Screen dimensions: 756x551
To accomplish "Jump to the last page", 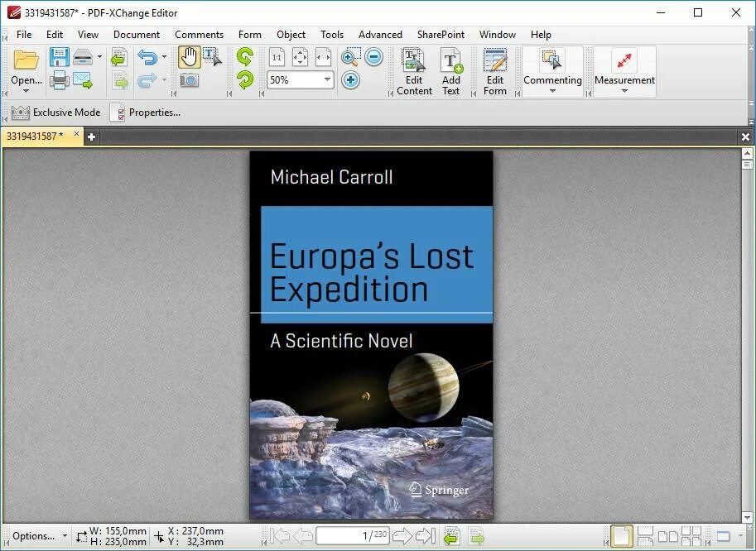I will tap(426, 535).
